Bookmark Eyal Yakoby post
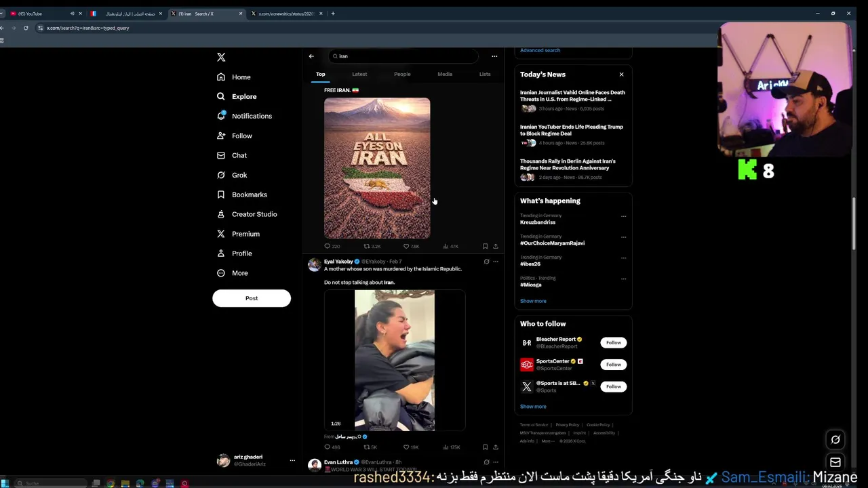This screenshot has height=488, width=868. click(x=485, y=447)
